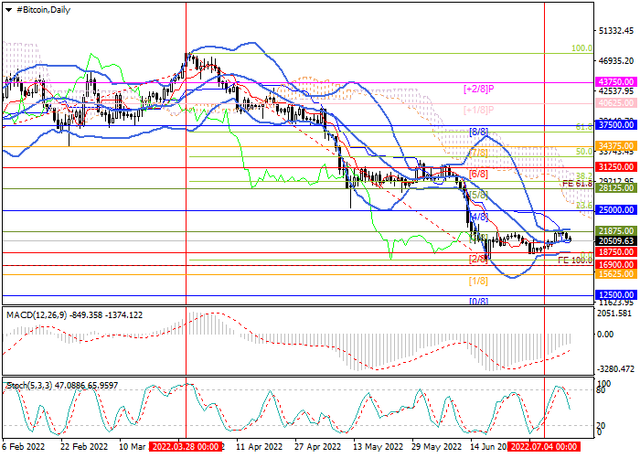Screen dimensions: 640x457
Task: Select the green 28125.00 price label
Action: tap(614, 187)
